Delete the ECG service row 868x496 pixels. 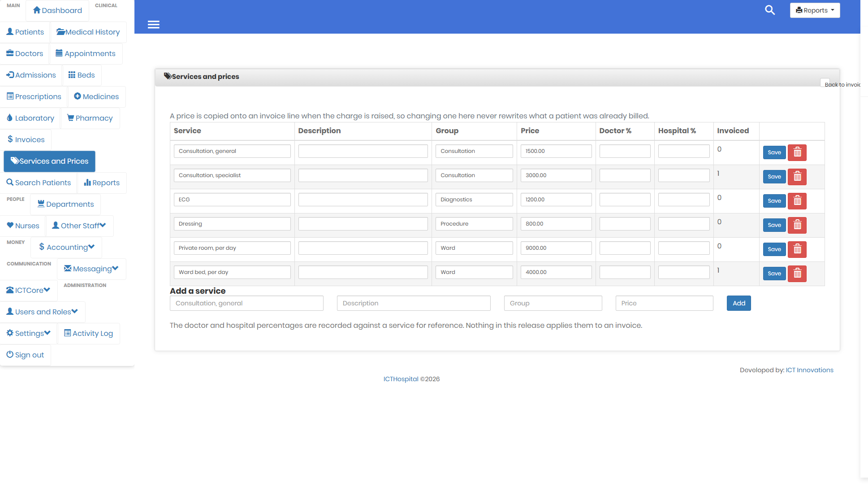tap(797, 201)
